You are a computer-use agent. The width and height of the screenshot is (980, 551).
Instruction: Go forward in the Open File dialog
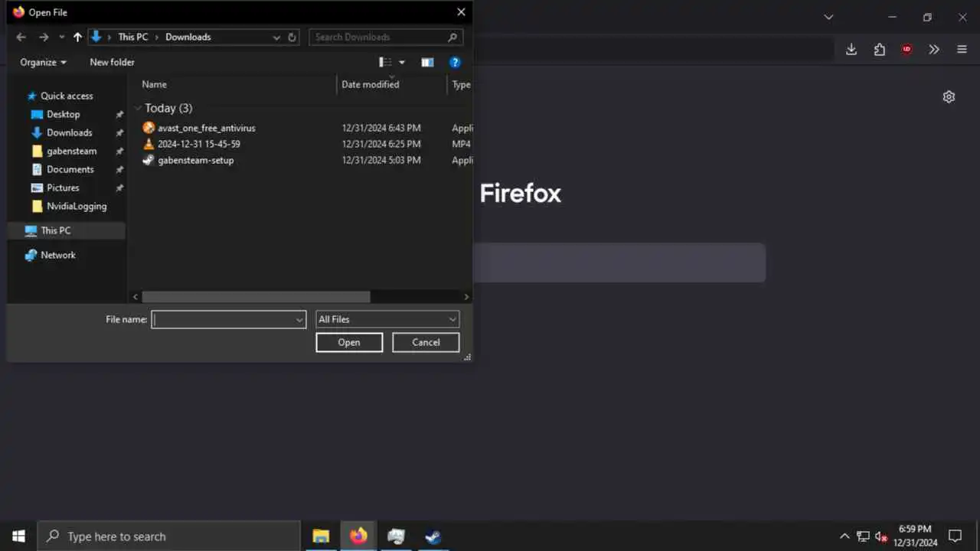(44, 37)
